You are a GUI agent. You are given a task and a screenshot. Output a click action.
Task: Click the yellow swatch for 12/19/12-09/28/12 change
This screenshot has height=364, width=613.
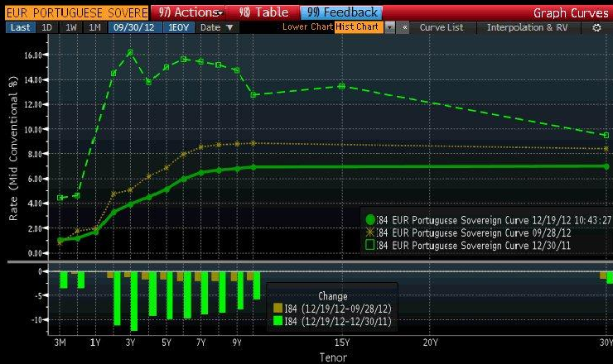(x=278, y=308)
